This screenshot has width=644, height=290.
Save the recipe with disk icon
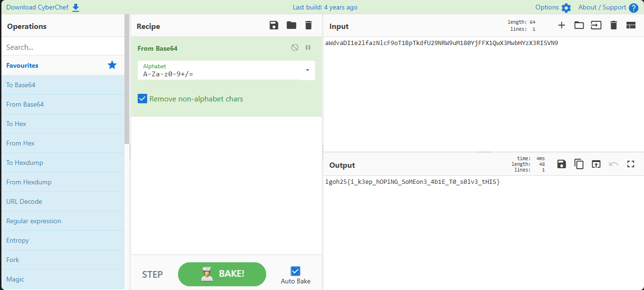point(274,26)
